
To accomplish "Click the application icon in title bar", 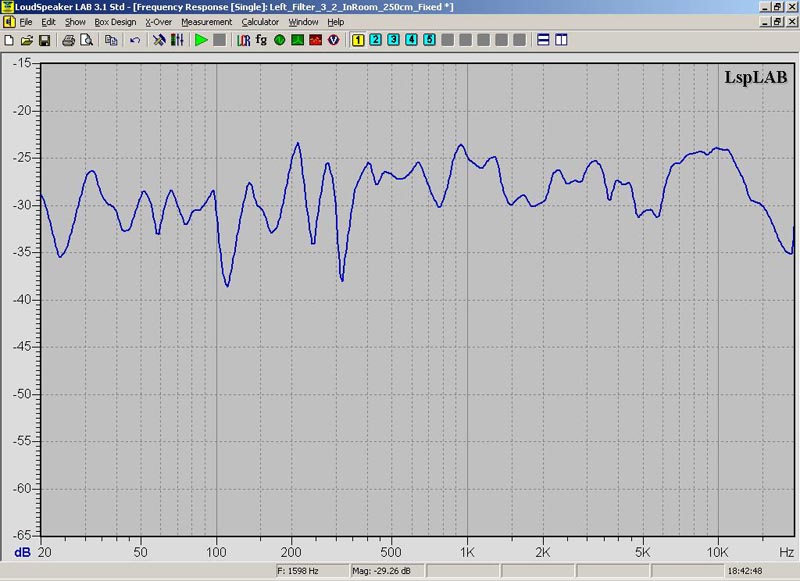I will pyautogui.click(x=7, y=7).
